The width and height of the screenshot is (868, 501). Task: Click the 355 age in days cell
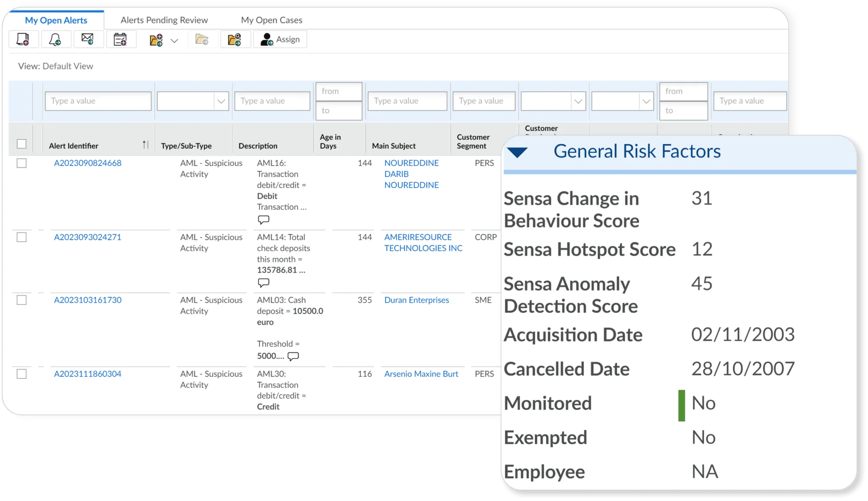coord(364,300)
